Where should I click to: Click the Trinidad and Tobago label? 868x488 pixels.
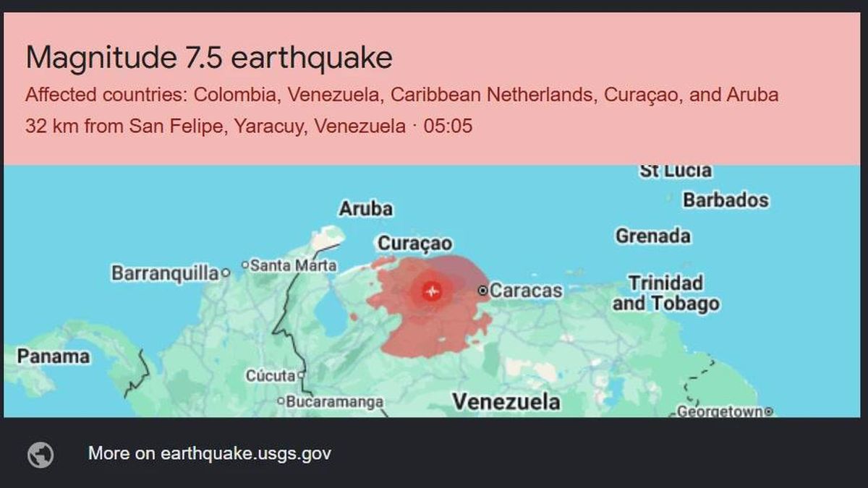666,293
